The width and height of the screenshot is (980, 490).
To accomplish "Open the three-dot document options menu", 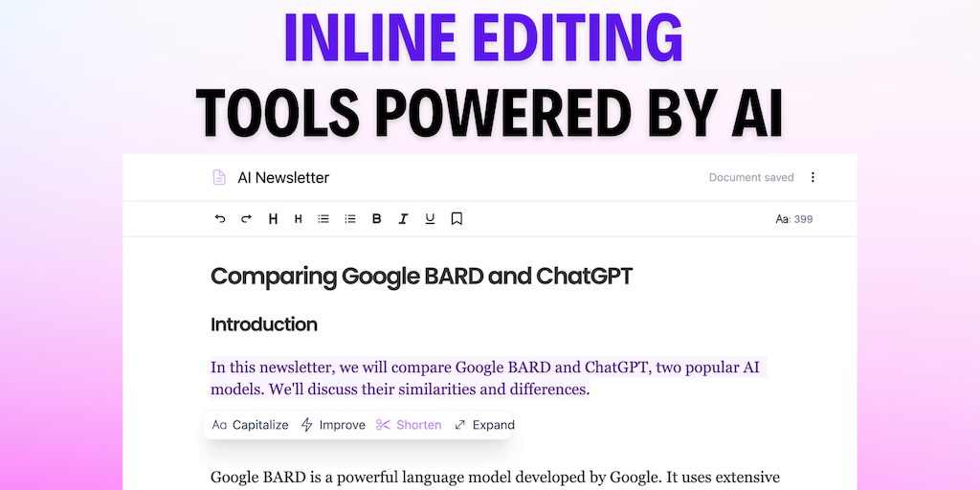I will (x=813, y=177).
